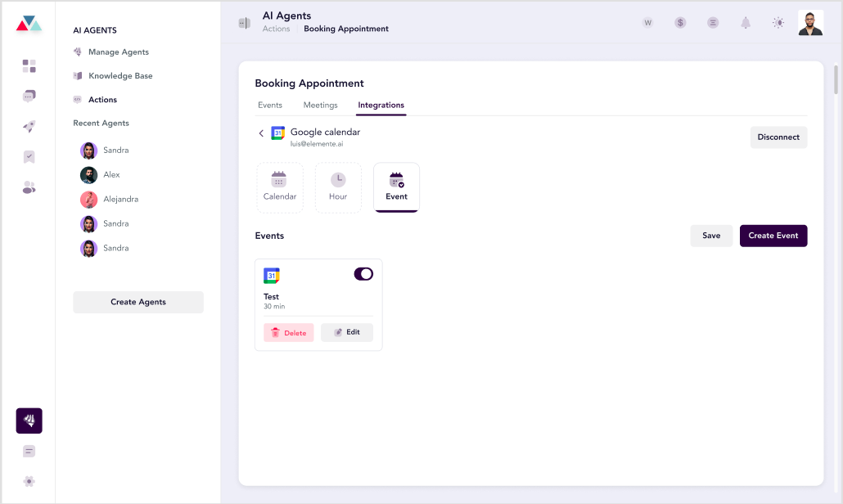Select Alejandra in Recent Agents

pyautogui.click(x=120, y=200)
